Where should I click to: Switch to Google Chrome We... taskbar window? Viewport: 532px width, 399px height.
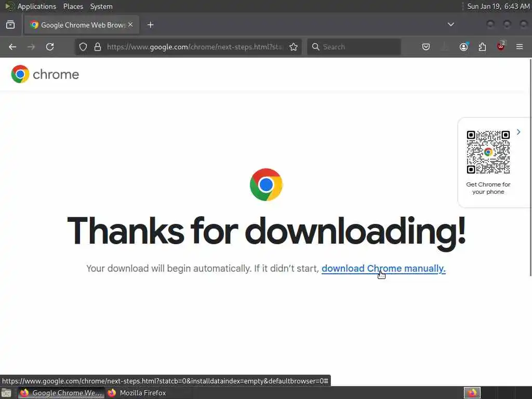coord(61,393)
